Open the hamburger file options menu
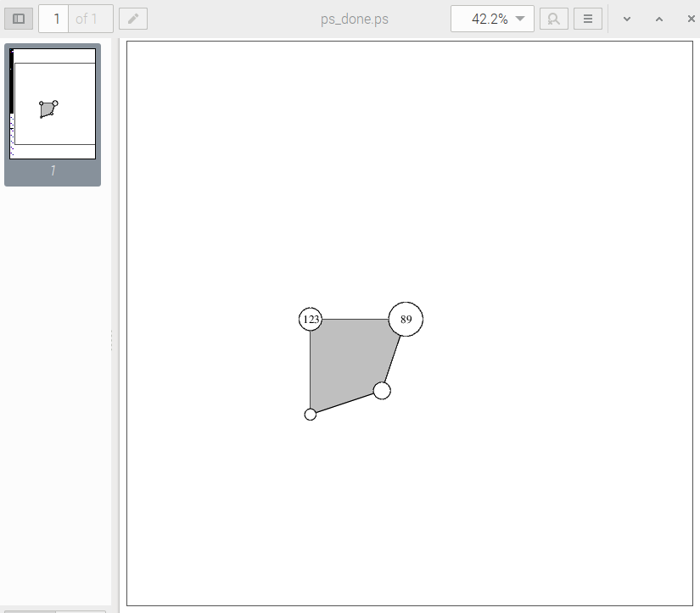 [x=587, y=19]
